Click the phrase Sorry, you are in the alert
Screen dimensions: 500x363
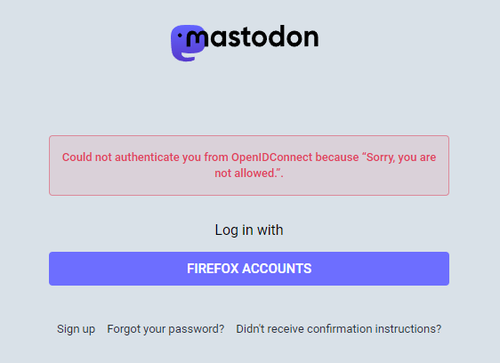pos(401,157)
